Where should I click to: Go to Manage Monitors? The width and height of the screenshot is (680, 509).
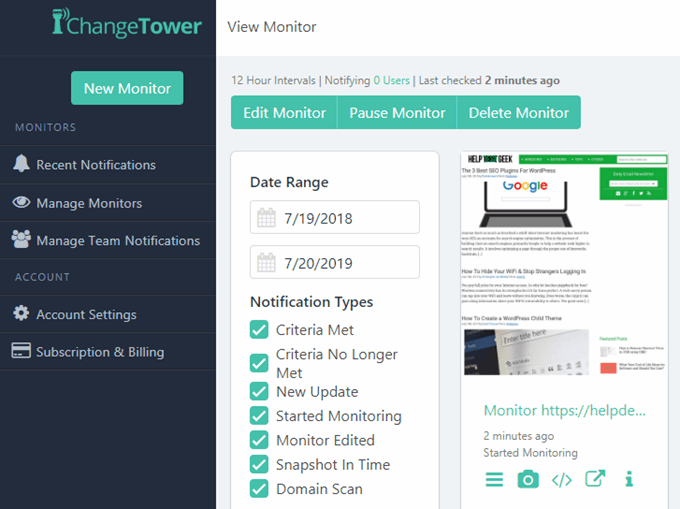pyautogui.click(x=108, y=202)
